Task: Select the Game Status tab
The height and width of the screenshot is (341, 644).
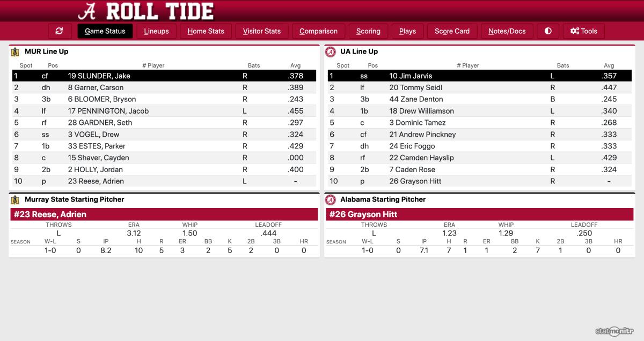Action: (105, 31)
